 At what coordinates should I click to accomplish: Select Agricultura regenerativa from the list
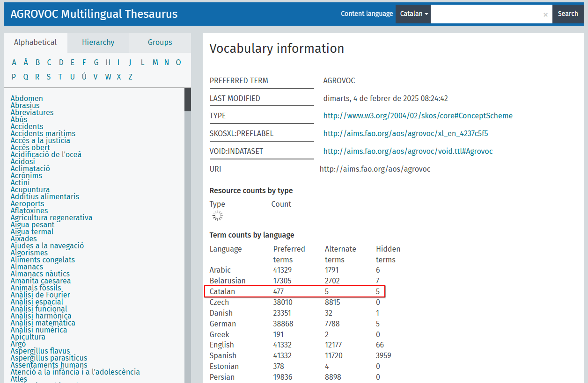51,218
